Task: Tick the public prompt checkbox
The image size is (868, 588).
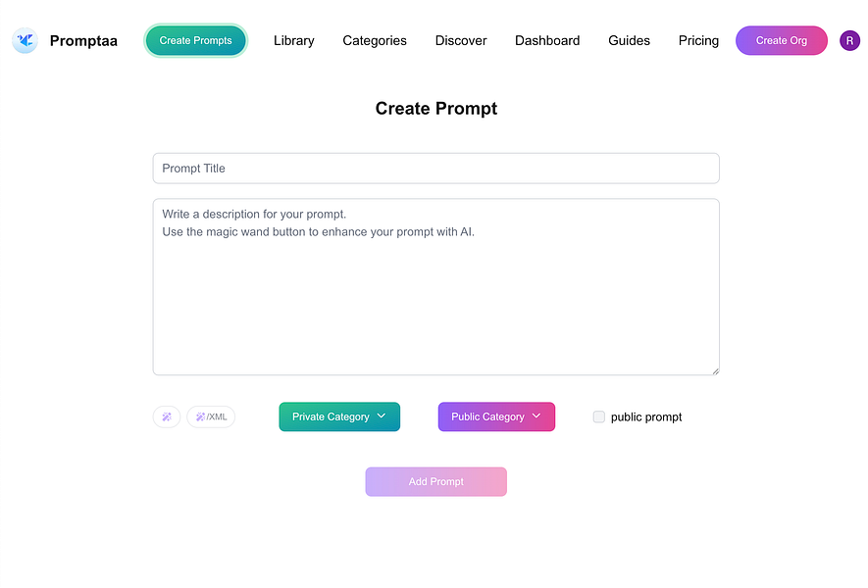Action: (599, 416)
